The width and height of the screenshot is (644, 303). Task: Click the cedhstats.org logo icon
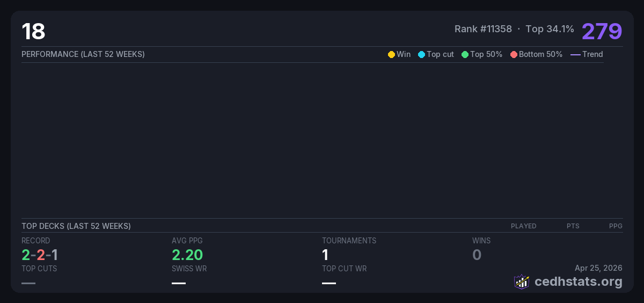click(522, 282)
